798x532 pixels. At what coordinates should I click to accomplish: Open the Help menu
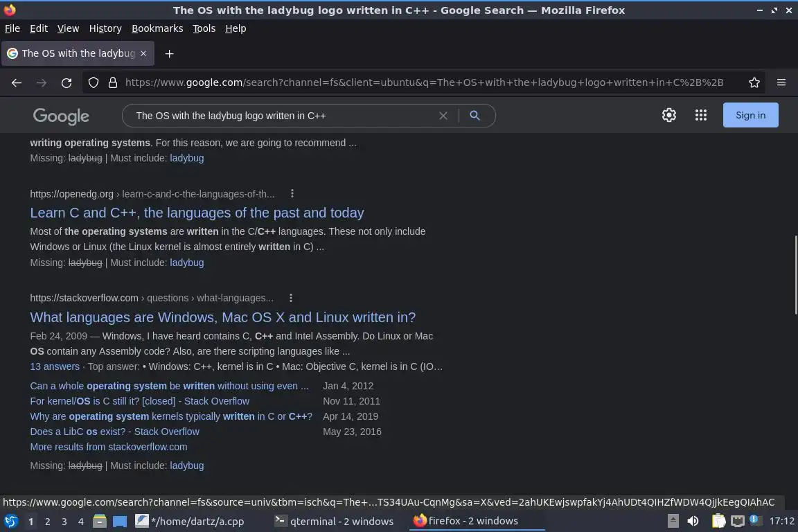(236, 28)
